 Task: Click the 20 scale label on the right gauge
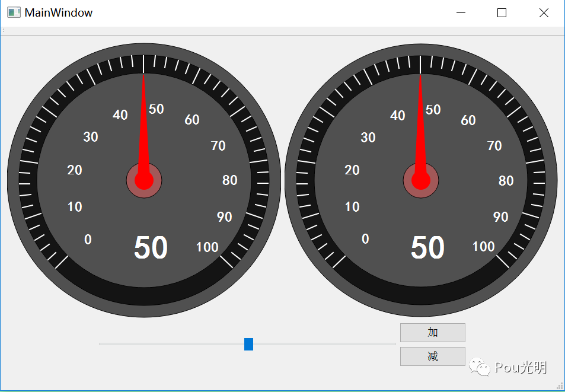tap(352, 170)
